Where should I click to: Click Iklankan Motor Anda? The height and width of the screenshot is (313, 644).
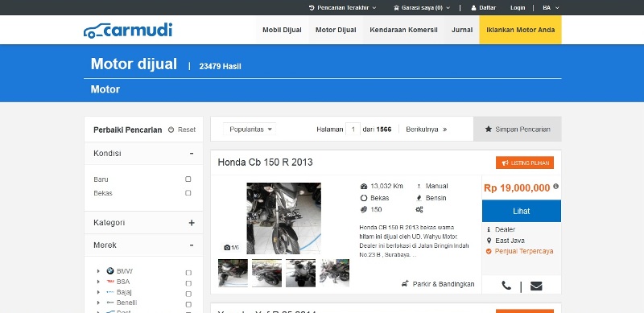[x=520, y=30]
